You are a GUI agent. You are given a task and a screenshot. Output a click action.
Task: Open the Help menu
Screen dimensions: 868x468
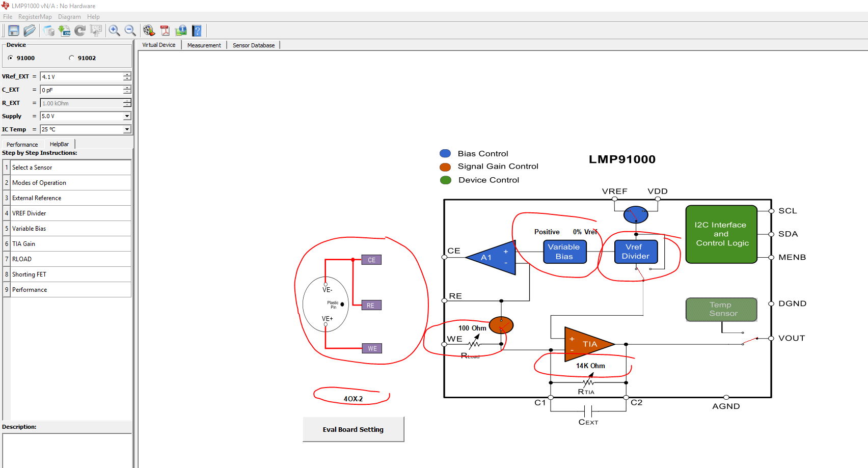pyautogui.click(x=93, y=17)
